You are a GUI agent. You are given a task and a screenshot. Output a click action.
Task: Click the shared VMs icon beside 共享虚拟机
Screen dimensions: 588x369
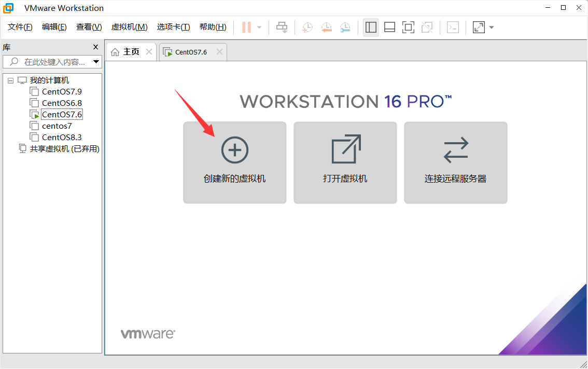(x=22, y=148)
